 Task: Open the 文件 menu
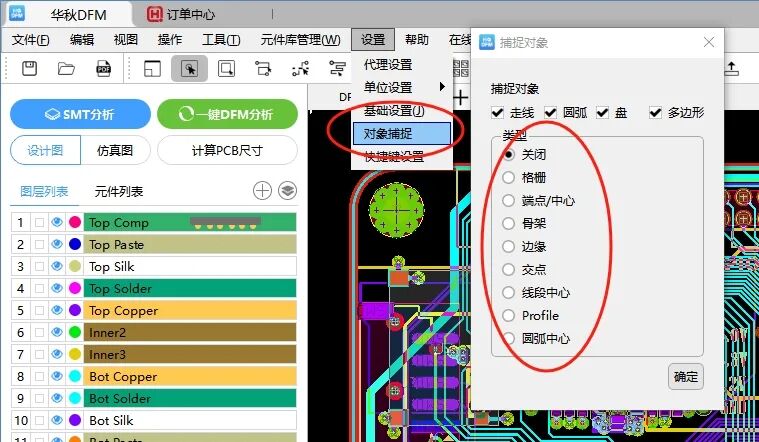(30, 40)
